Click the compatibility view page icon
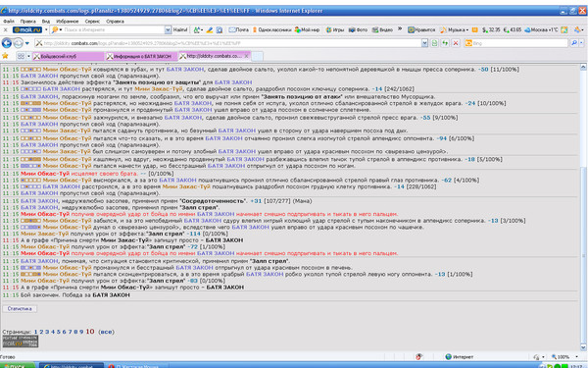The image size is (588, 368). [x=434, y=43]
